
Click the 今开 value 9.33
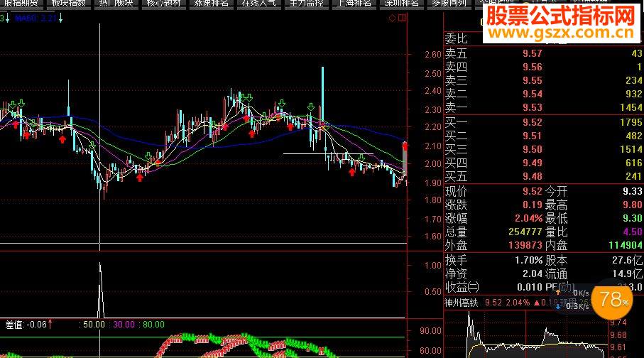[632, 192]
